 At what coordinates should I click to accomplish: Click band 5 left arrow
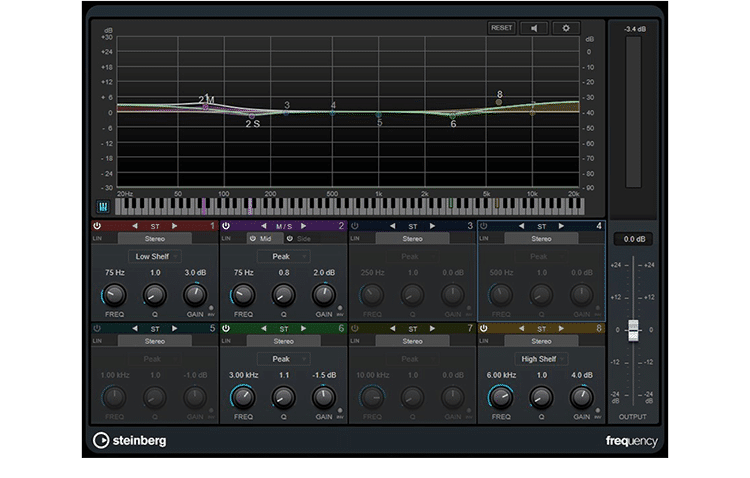coord(135,328)
